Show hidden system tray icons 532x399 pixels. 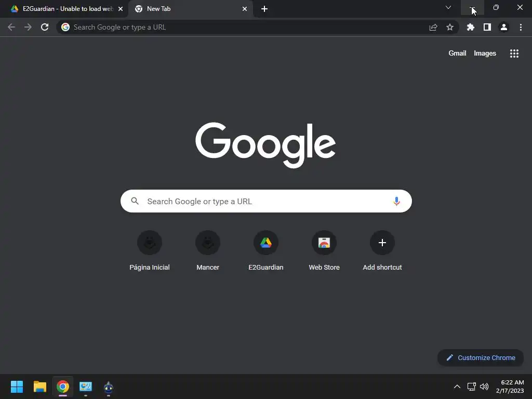pyautogui.click(x=457, y=387)
